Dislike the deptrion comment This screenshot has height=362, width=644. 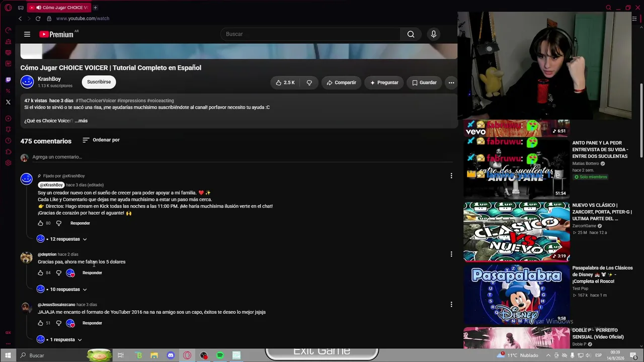59,273
